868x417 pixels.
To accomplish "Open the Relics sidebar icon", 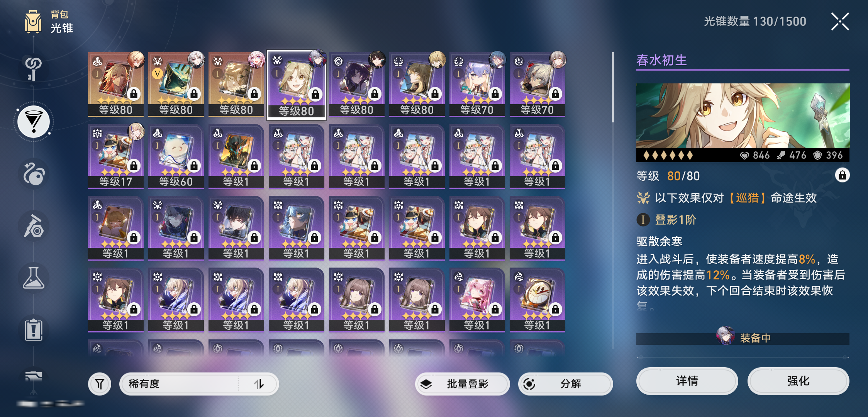I will coord(34,174).
